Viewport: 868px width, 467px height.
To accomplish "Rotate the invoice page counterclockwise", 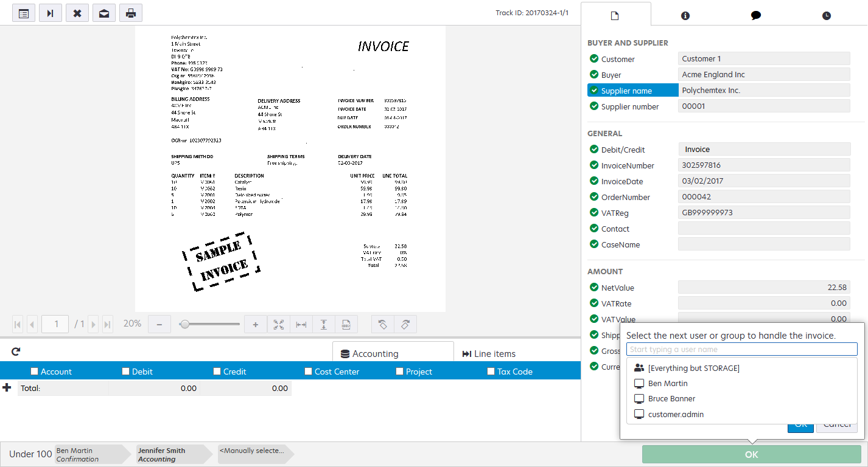I will point(382,324).
